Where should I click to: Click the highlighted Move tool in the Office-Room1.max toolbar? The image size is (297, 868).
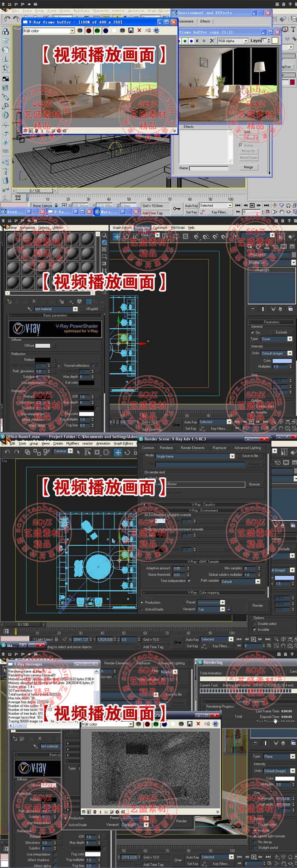point(118,452)
